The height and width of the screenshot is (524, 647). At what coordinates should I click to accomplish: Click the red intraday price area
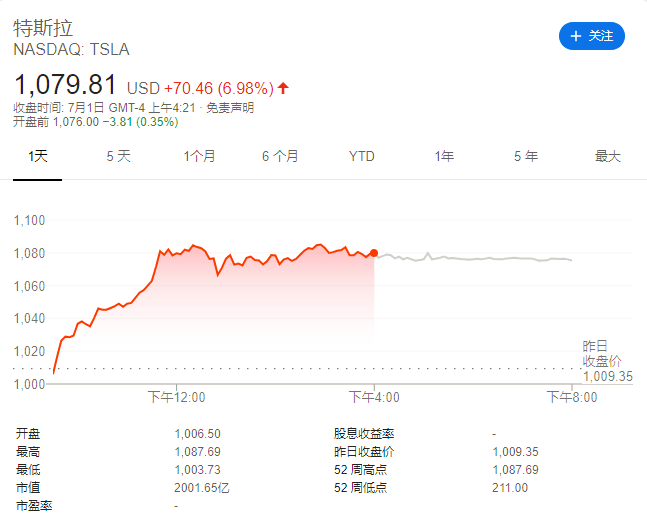(x=250, y=300)
